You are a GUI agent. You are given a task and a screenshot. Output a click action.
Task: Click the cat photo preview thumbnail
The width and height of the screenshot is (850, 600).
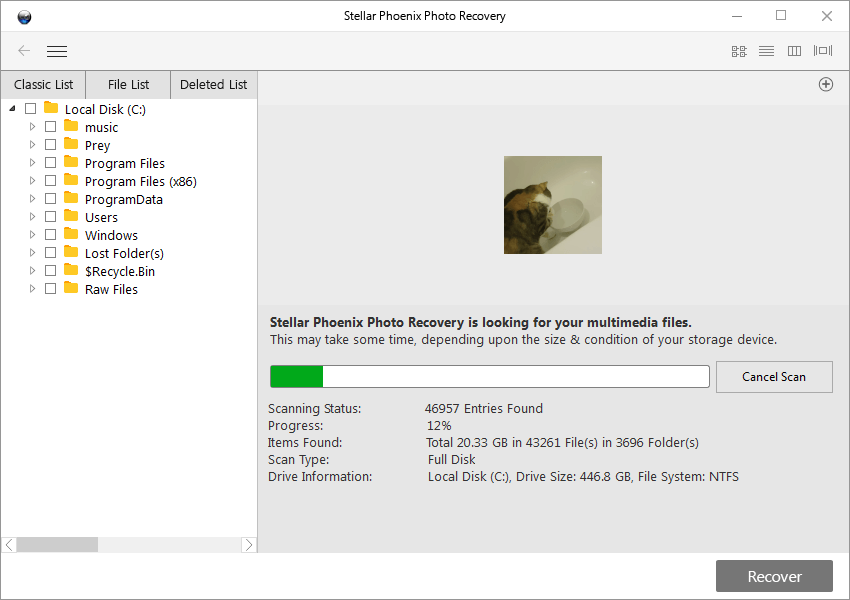tap(552, 205)
